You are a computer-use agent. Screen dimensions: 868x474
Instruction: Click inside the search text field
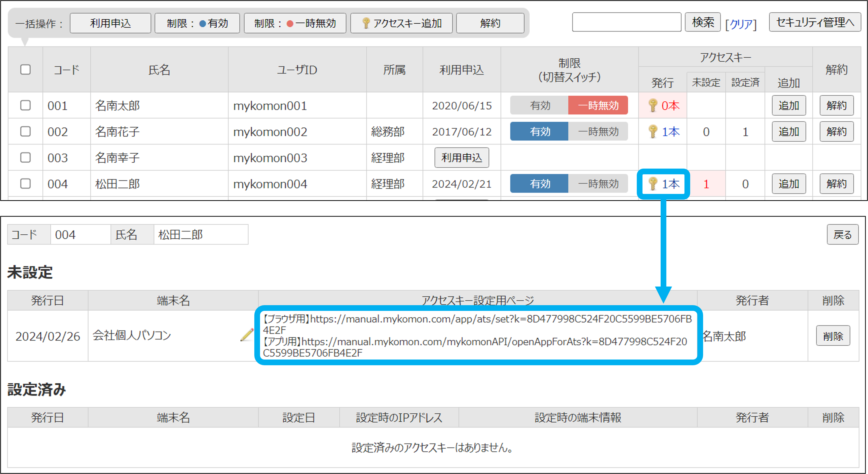[626, 23]
